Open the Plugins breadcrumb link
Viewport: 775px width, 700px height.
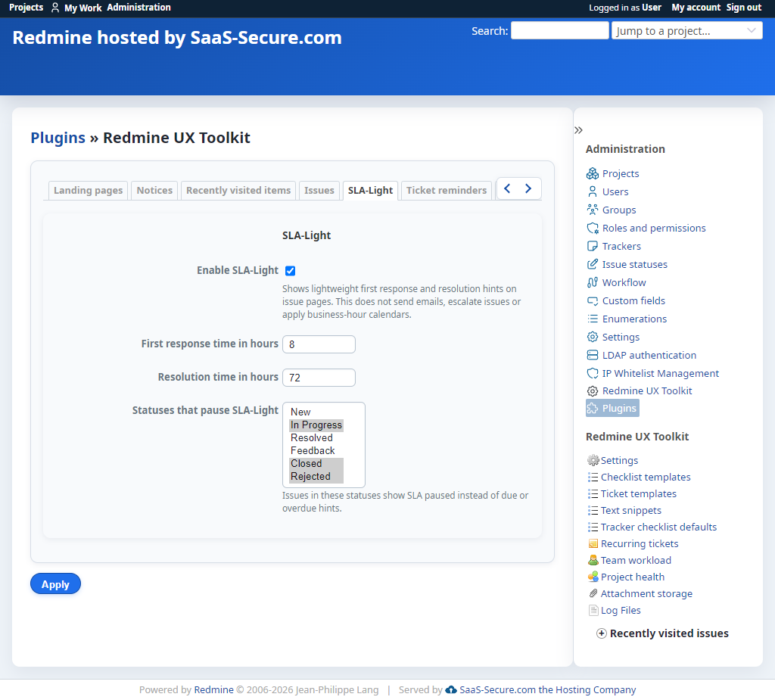pos(58,138)
